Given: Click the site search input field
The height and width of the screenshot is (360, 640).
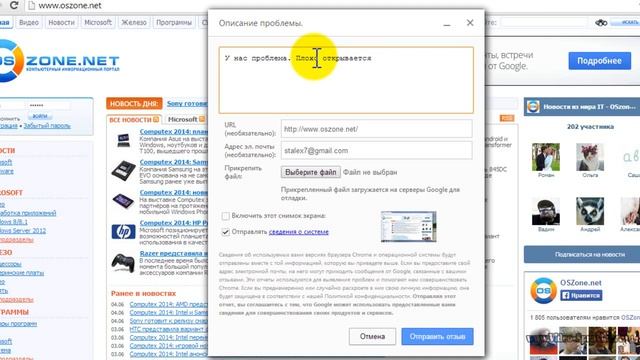Looking at the screenshot, I should (x=544, y=22).
